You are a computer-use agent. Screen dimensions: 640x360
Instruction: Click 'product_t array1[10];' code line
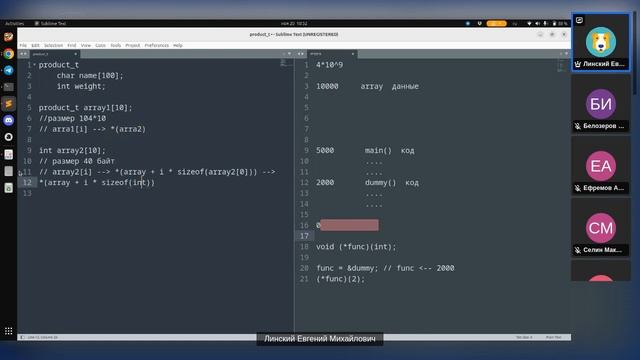(85, 108)
